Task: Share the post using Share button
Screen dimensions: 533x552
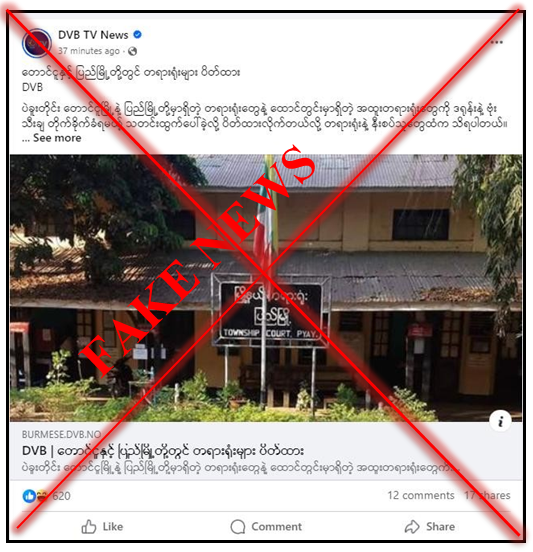Action: click(430, 527)
